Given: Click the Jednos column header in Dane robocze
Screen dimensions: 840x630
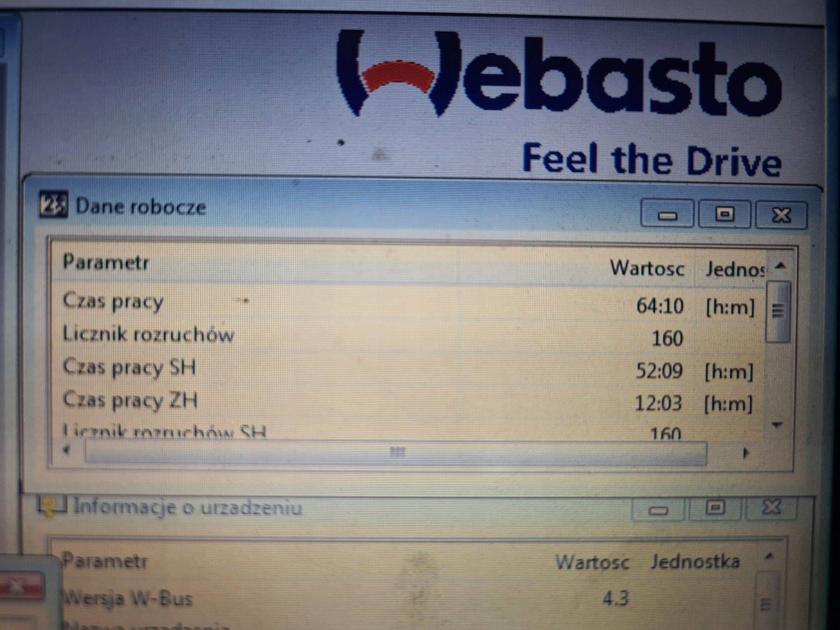Looking at the screenshot, I should [735, 269].
